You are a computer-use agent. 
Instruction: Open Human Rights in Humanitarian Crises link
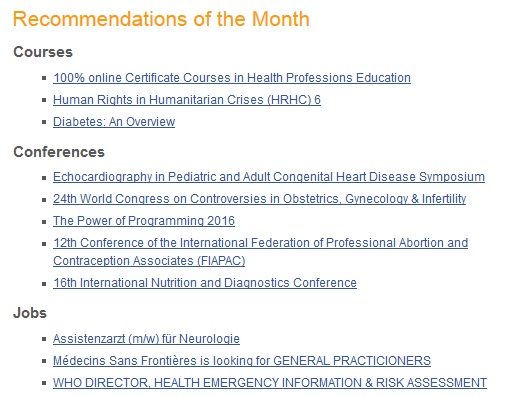tap(187, 100)
